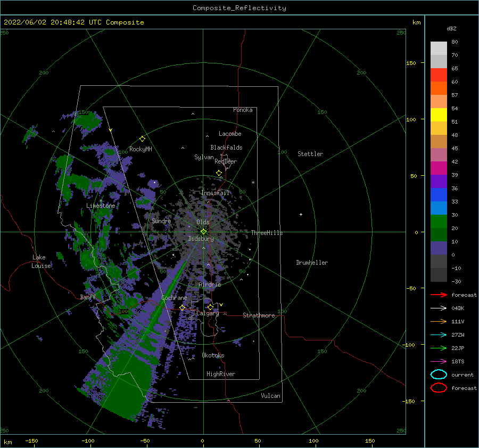Click the magenta 42 dBZ color swatch
This screenshot has width=479, height=448.
pyautogui.click(x=439, y=168)
